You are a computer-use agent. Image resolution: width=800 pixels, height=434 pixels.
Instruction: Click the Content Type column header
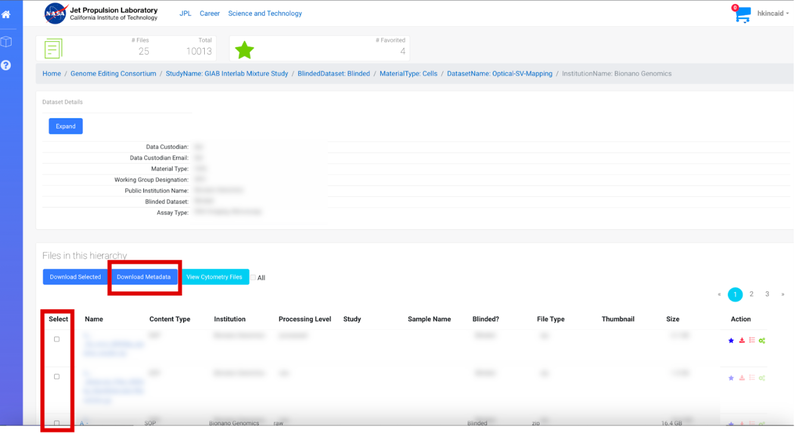[x=170, y=319]
